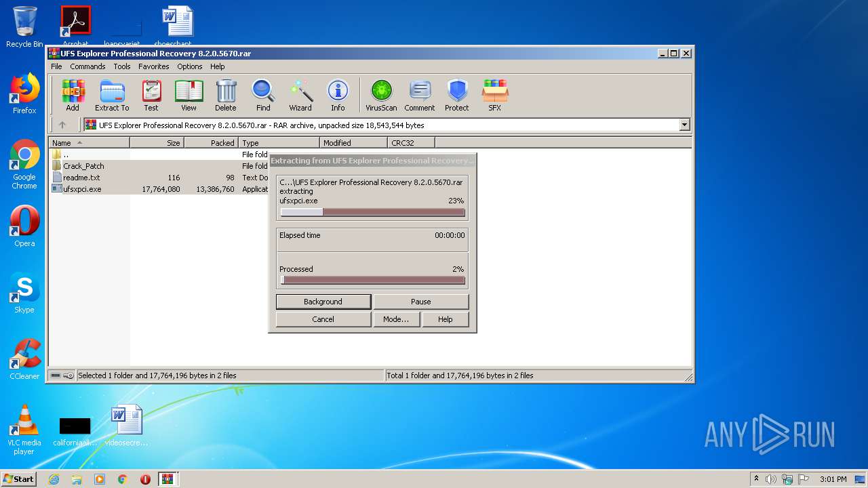Open the File menu

tap(56, 66)
